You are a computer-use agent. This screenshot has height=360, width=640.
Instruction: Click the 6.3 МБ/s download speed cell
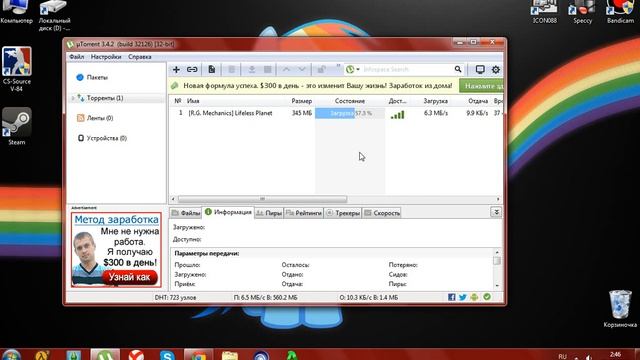pos(436,113)
